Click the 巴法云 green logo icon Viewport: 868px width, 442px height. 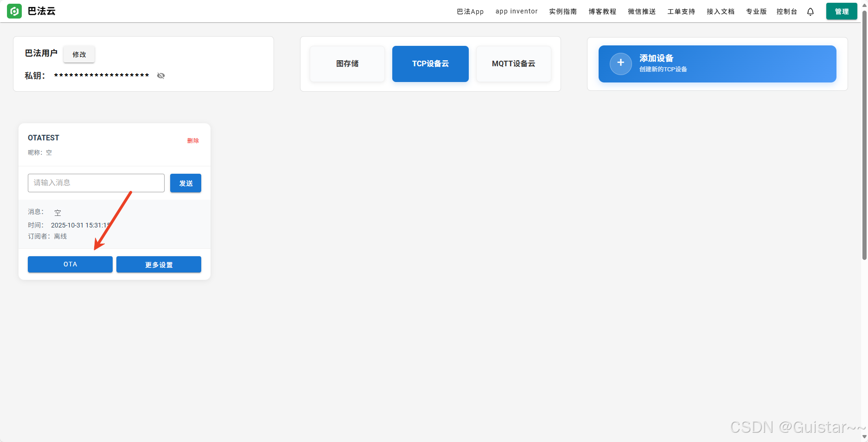(14, 11)
